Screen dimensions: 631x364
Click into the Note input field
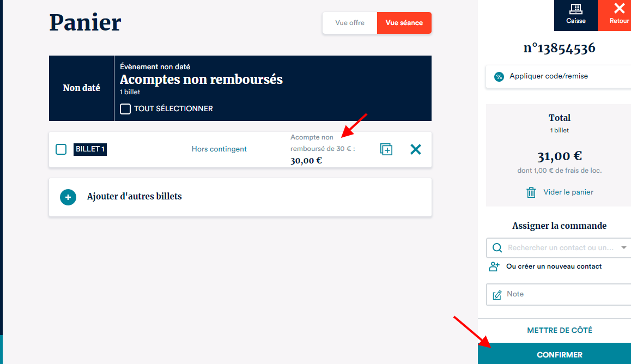click(561, 294)
